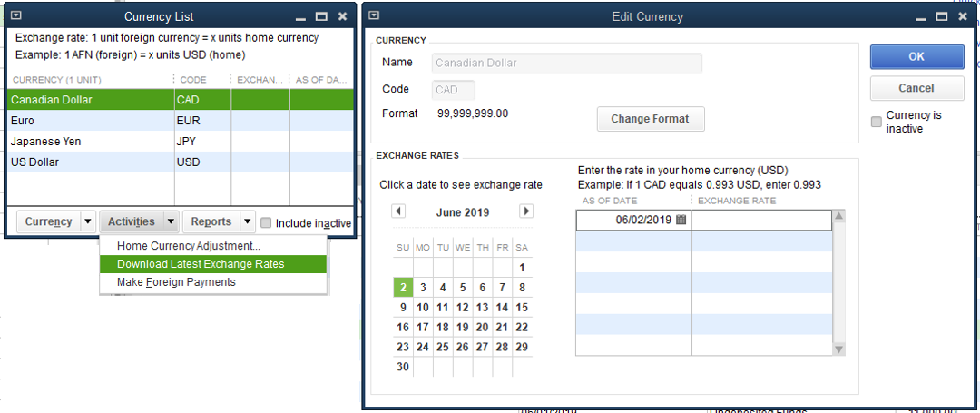Image resolution: width=980 pixels, height=413 pixels.
Task: Go to next month in calendar
Action: tap(526, 211)
